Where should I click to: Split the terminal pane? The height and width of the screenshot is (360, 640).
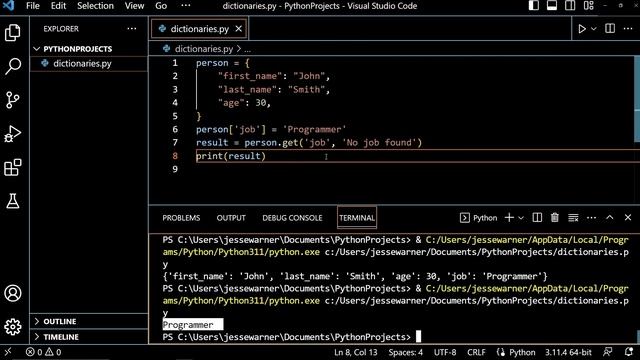click(537, 218)
